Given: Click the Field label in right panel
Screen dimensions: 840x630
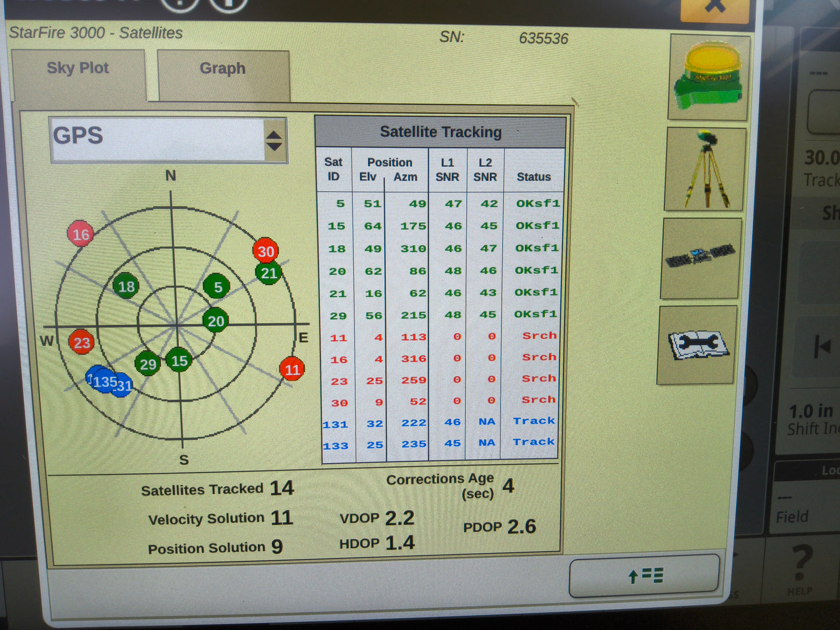Looking at the screenshot, I should pyautogui.click(x=792, y=517).
